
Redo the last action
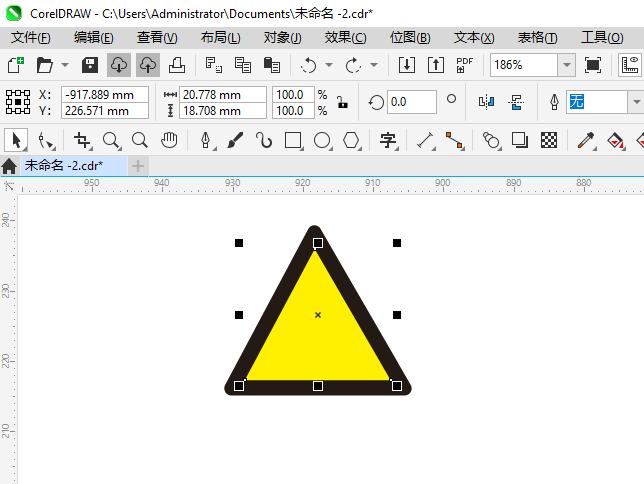[x=354, y=65]
